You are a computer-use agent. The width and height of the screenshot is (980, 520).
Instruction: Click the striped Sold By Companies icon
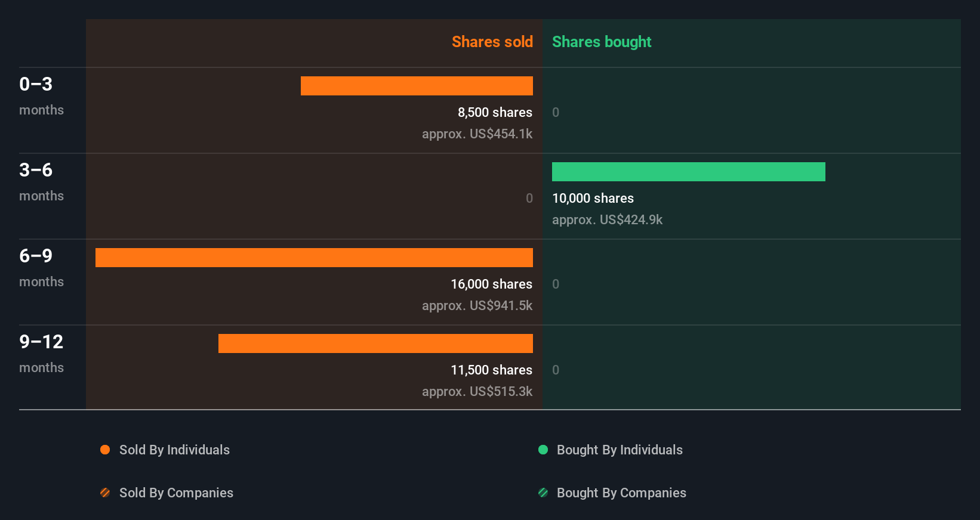click(105, 493)
